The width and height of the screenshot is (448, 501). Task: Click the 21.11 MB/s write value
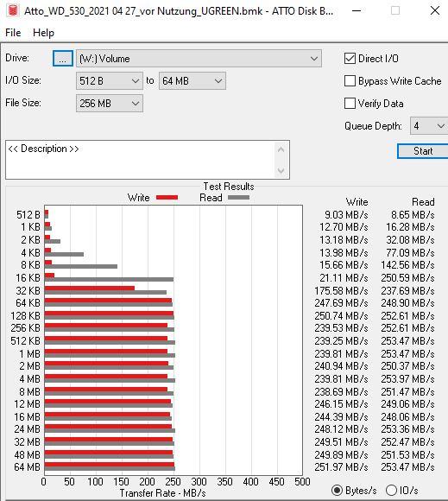tap(344, 278)
